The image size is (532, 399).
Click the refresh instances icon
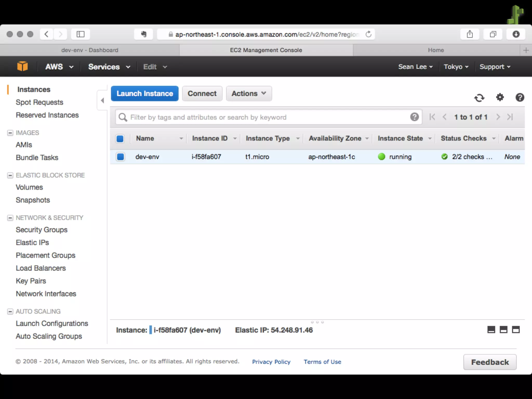point(479,98)
